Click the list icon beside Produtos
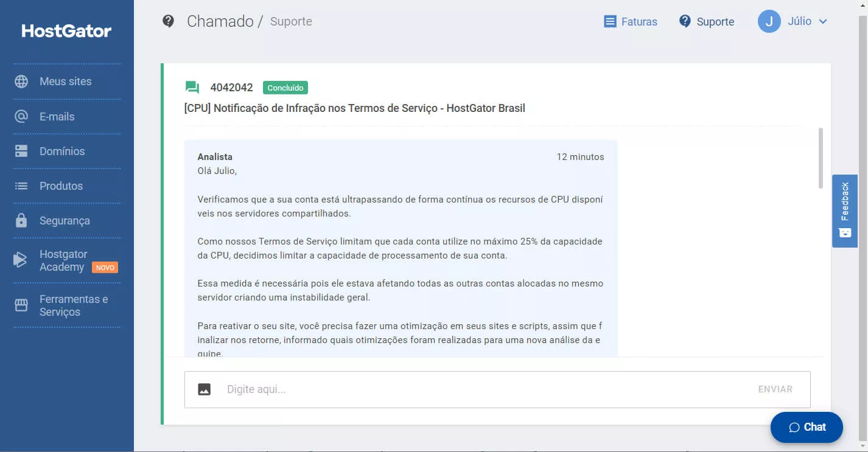The image size is (868, 452). point(21,186)
